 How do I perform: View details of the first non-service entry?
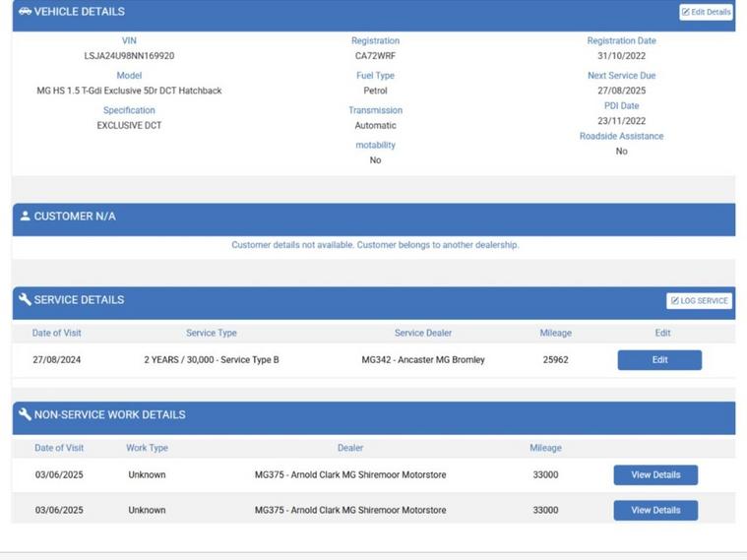655,475
